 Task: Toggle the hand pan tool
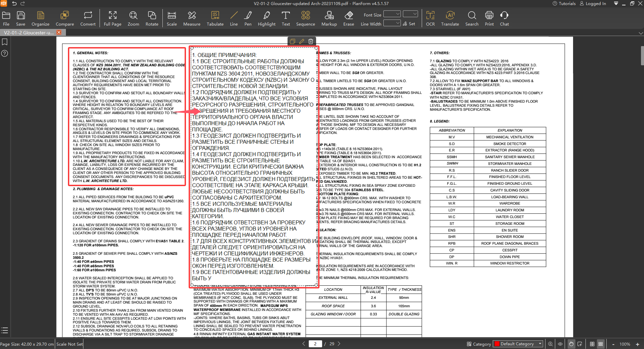coord(571,344)
